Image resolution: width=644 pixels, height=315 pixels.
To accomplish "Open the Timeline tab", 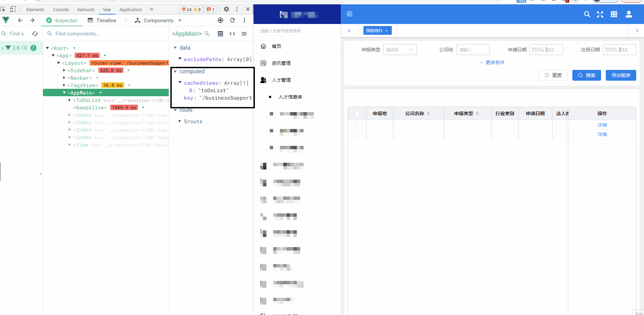I will tap(102, 21).
